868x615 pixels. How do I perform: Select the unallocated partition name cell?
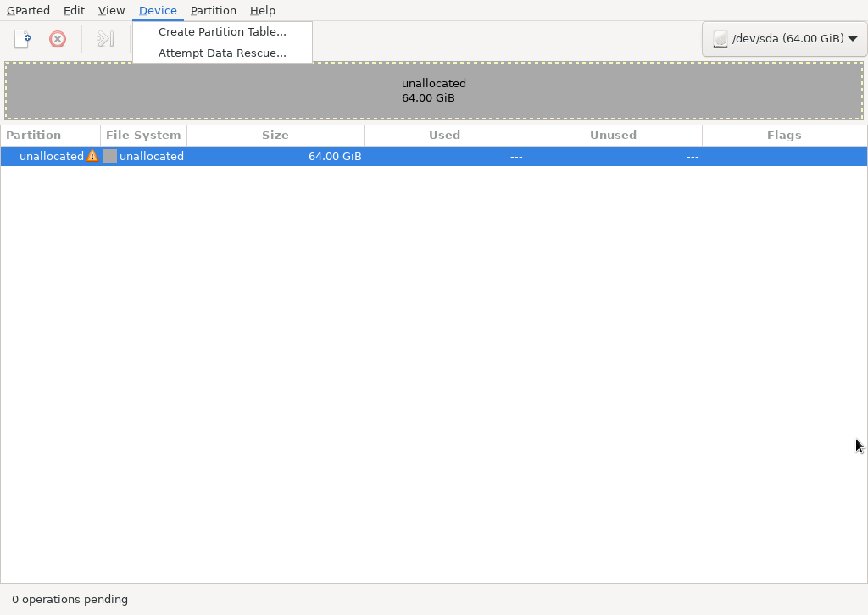52,156
